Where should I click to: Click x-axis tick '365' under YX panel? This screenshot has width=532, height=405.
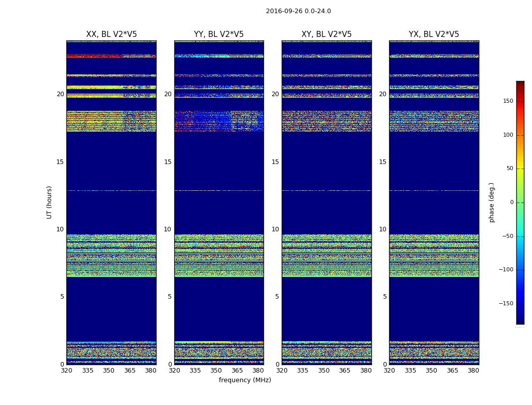(452, 371)
